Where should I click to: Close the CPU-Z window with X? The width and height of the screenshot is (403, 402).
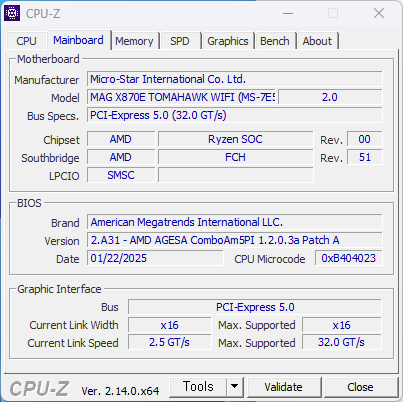(379, 14)
